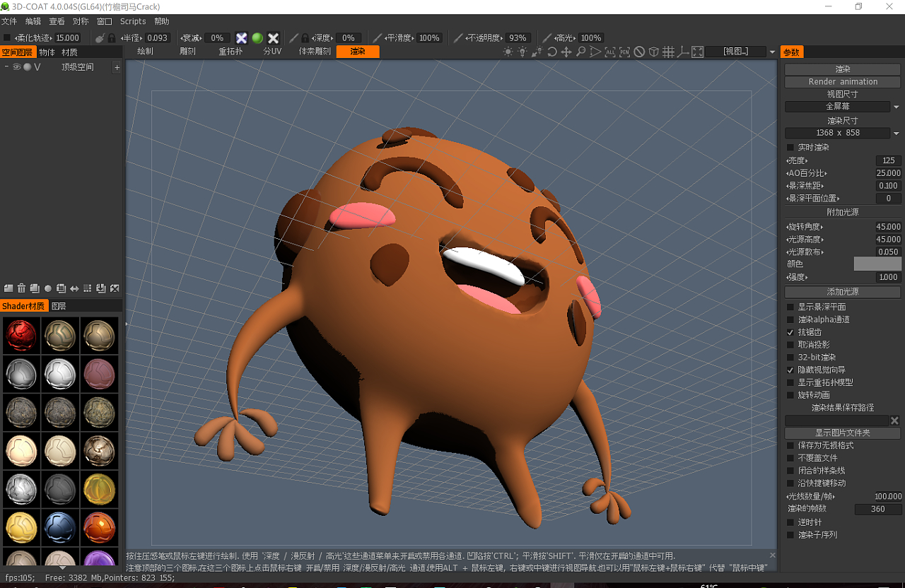Select the rotate camera icon
This screenshot has width=905, height=588.
(552, 52)
